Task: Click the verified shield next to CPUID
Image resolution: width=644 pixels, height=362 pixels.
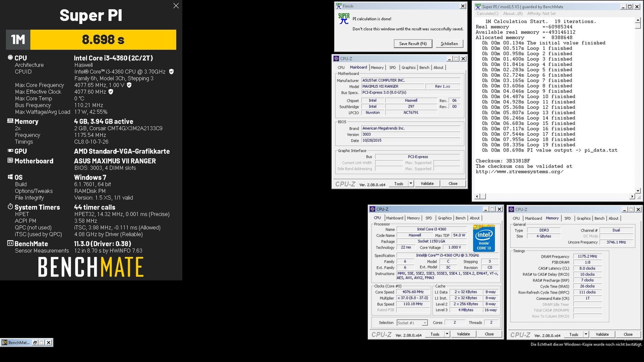Action: click(x=171, y=71)
